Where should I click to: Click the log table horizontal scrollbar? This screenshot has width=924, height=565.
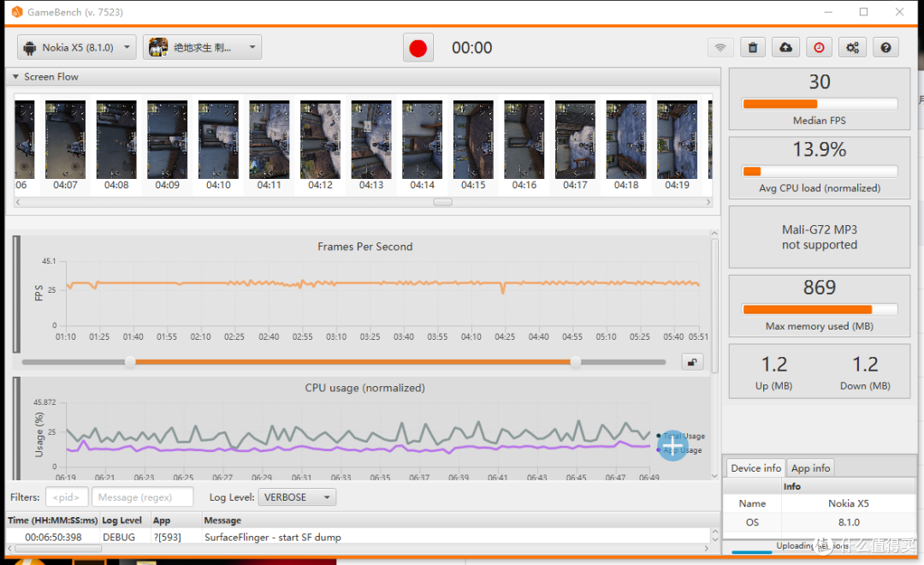click(58, 549)
